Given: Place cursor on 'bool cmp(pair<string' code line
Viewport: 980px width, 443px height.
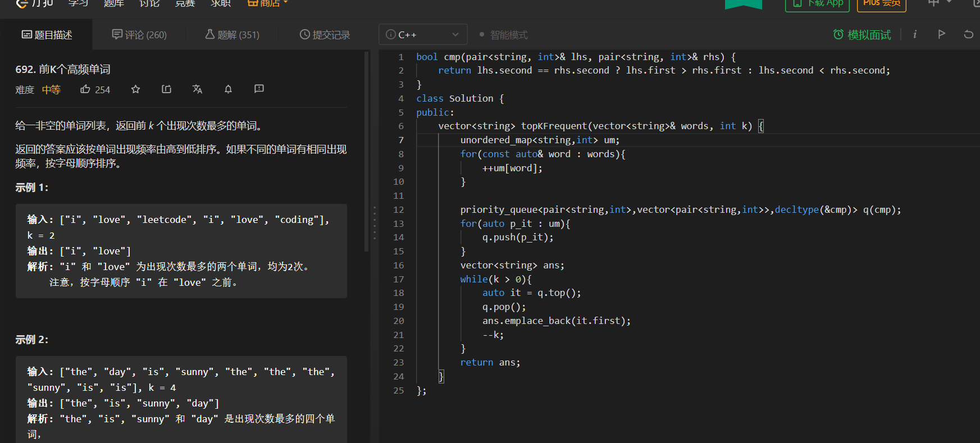Looking at the screenshot, I should click(x=576, y=57).
